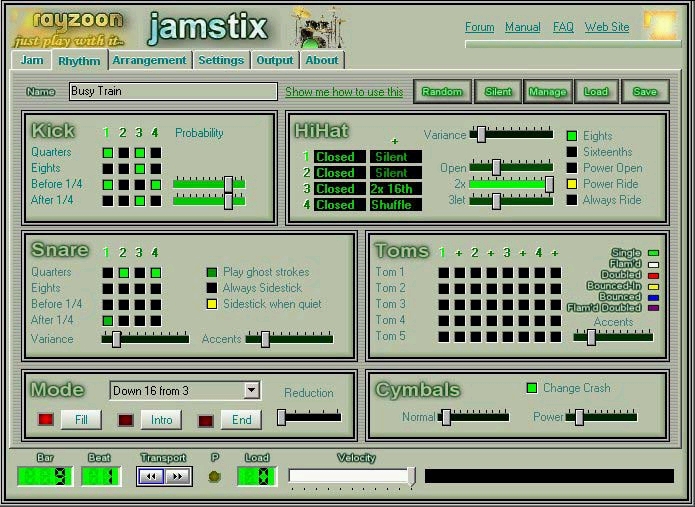Image resolution: width=695 pixels, height=507 pixels.
Task: Toggle Kick Quarters beat 1
Action: point(108,153)
